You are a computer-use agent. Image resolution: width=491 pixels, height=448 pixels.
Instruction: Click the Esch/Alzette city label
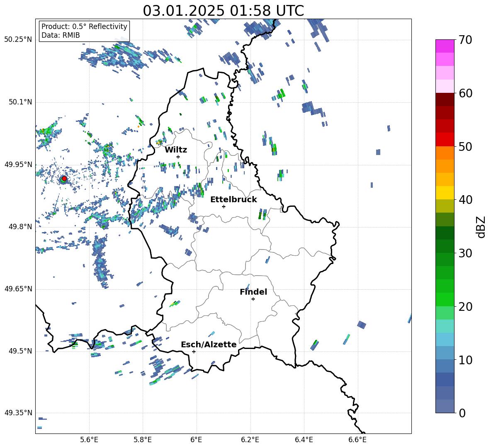point(209,344)
